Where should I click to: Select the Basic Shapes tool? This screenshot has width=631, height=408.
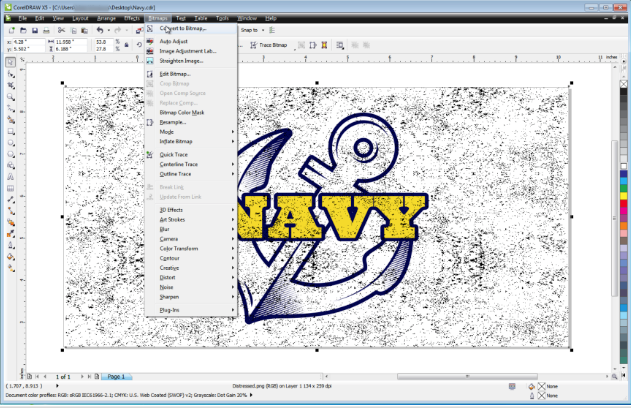(11, 165)
